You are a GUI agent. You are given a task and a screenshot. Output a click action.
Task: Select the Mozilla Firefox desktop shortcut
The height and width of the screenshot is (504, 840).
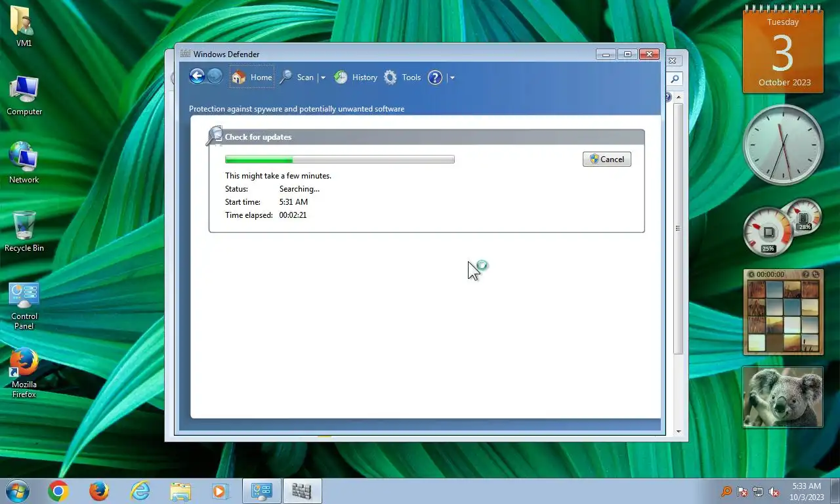(x=24, y=373)
